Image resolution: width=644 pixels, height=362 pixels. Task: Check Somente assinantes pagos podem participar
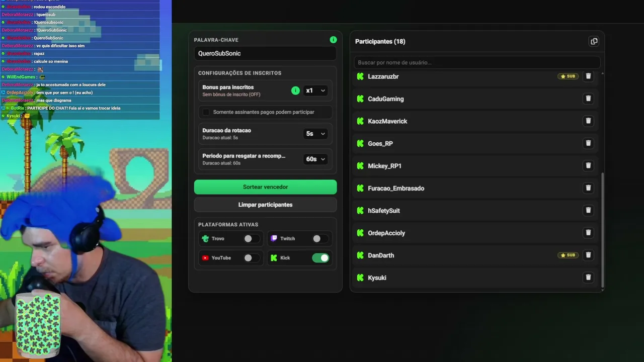206,112
